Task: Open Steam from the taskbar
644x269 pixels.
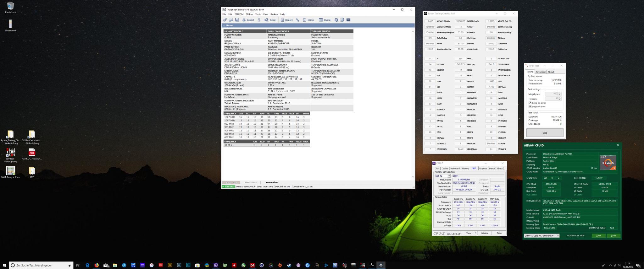Action: pos(289,265)
